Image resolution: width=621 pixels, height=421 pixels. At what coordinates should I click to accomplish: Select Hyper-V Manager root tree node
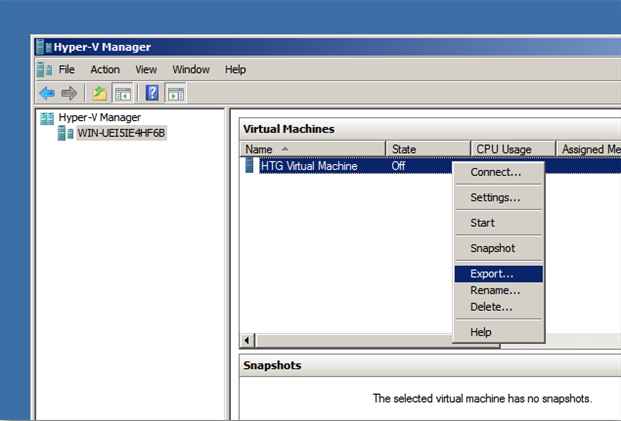click(99, 118)
